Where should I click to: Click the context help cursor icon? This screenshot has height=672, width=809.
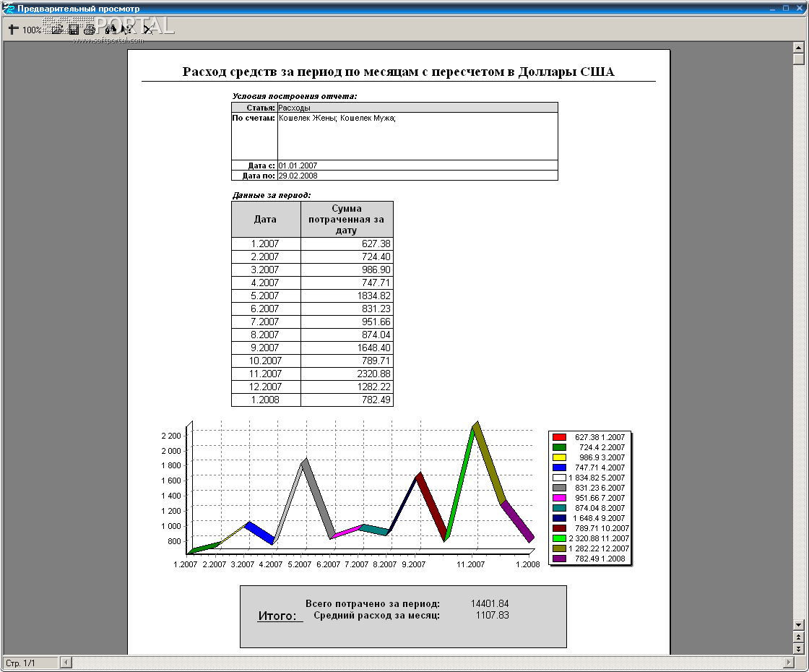click(x=127, y=30)
